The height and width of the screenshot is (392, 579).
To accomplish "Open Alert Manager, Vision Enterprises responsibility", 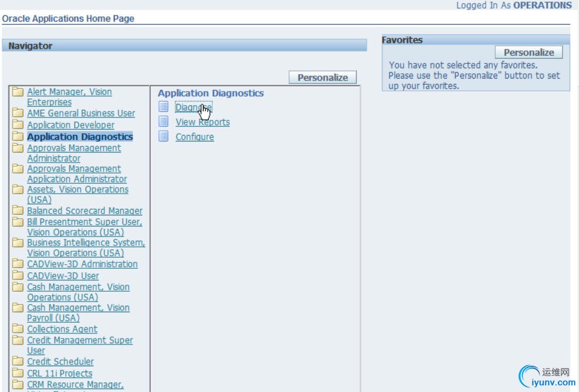I will tap(69, 97).
